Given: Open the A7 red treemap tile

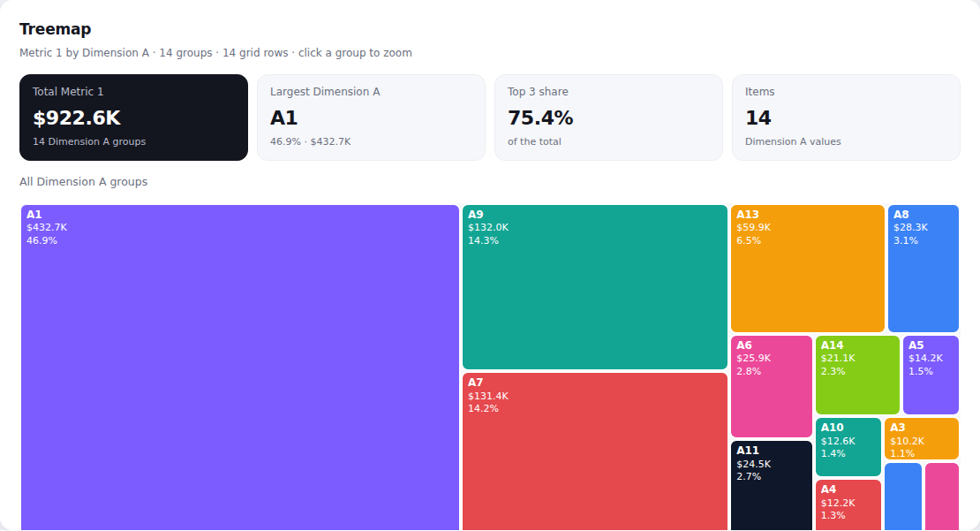Looking at the screenshot, I should (595, 451).
